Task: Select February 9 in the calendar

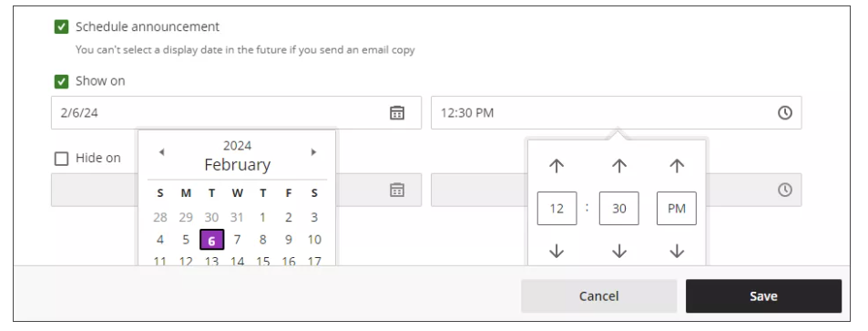Action: tap(289, 240)
